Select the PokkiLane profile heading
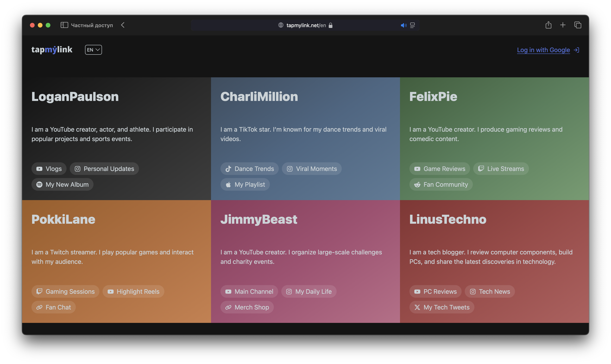This screenshot has width=611, height=364. [x=63, y=219]
